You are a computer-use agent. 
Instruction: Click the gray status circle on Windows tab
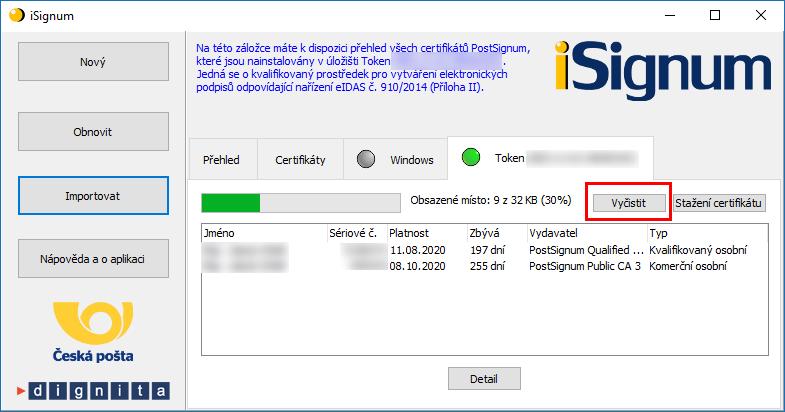pos(366,159)
